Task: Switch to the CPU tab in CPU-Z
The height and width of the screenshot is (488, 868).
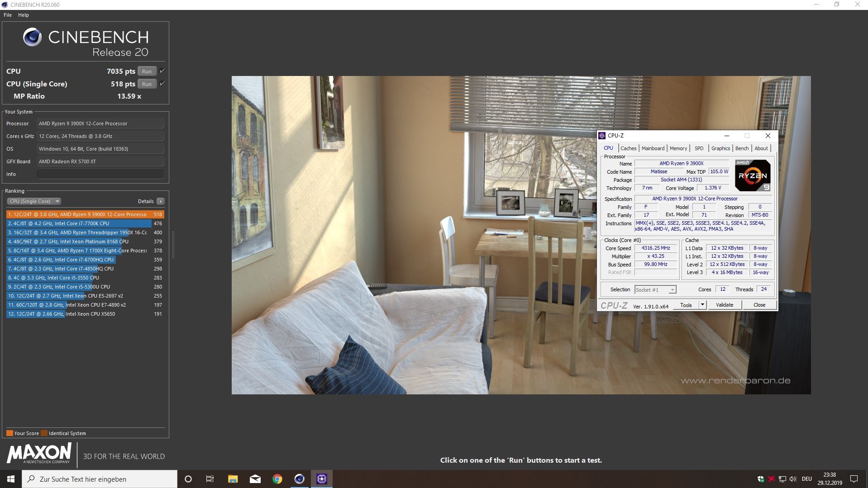Action: coord(608,148)
